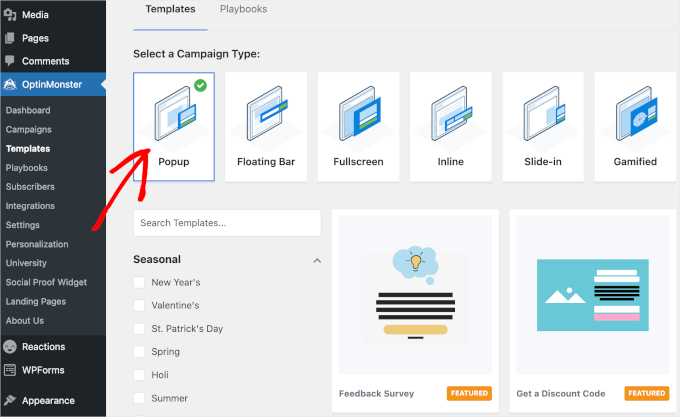The height and width of the screenshot is (417, 680).
Task: Open Campaigns in OptinMonster menu
Action: pos(28,129)
